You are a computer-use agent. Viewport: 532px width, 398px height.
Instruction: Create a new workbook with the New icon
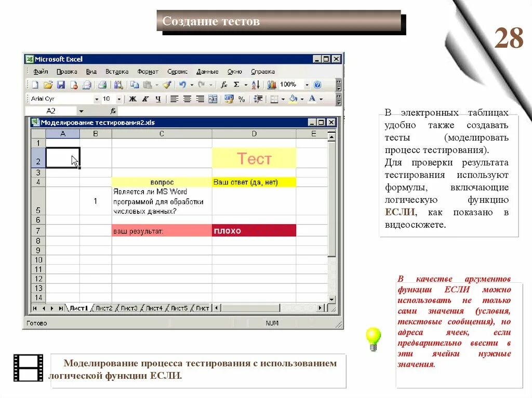coord(35,85)
